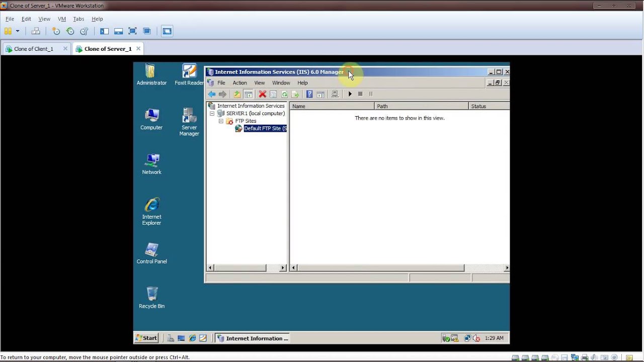The width and height of the screenshot is (644, 362).
Task: Open the IIS Manager View menu
Action: [259, 83]
